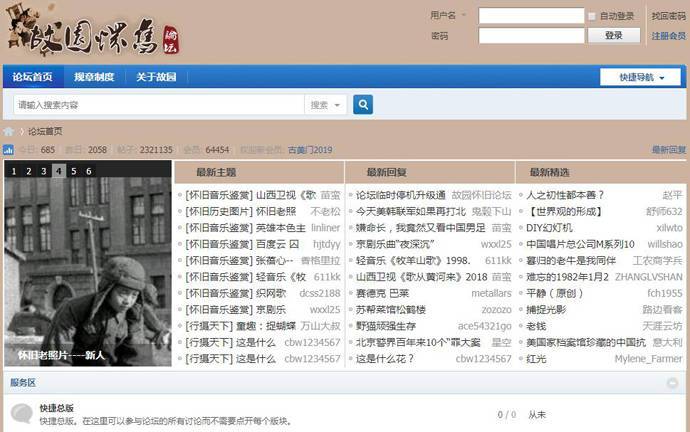The height and width of the screenshot is (432, 690).
Task: Click the magnifier search button
Action: point(363,105)
